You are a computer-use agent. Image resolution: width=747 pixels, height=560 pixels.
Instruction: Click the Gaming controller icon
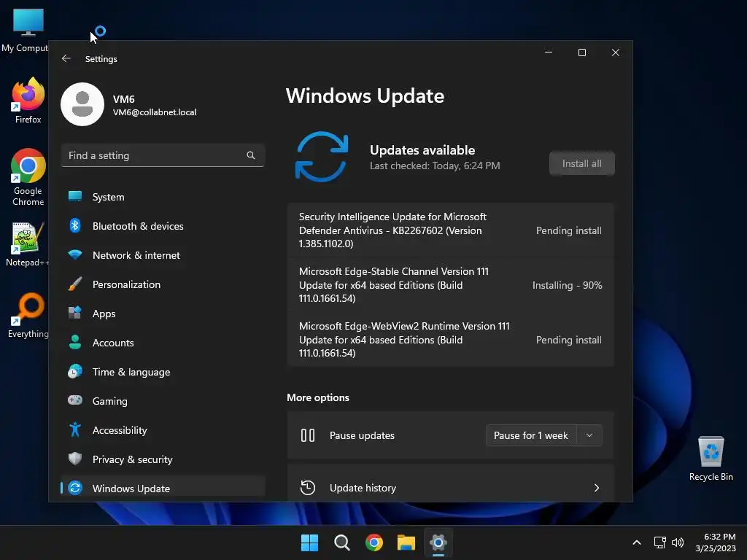click(x=75, y=400)
